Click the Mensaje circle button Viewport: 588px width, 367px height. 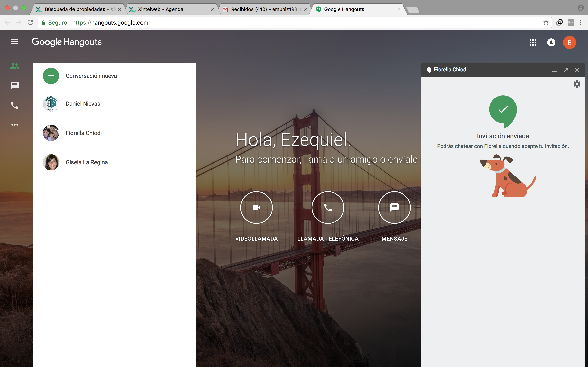tap(394, 208)
